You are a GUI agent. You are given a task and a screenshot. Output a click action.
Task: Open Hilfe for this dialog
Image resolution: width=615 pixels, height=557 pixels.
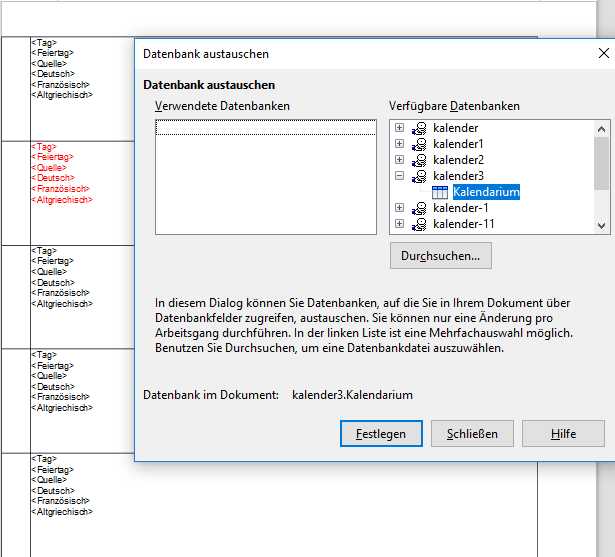pyautogui.click(x=563, y=433)
